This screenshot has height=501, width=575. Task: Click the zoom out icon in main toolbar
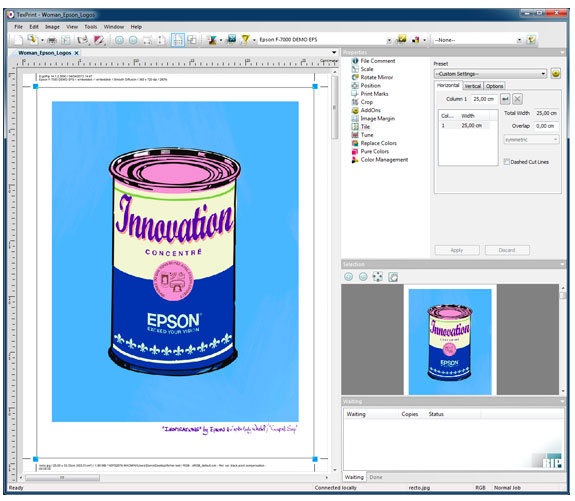(x=133, y=40)
